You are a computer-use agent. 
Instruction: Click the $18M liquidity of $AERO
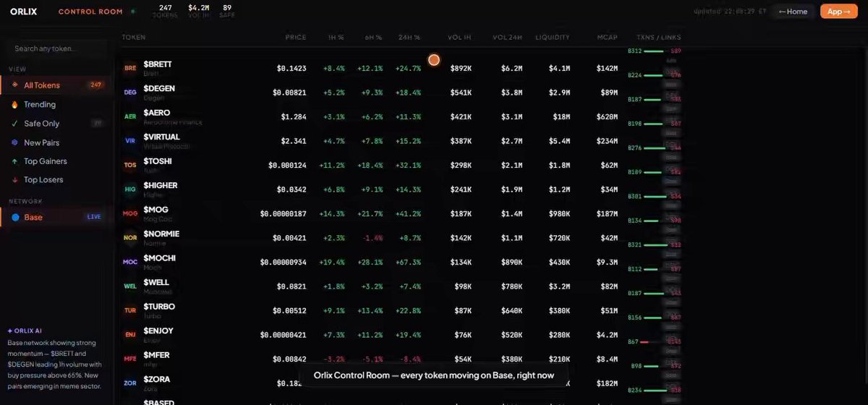(x=561, y=116)
